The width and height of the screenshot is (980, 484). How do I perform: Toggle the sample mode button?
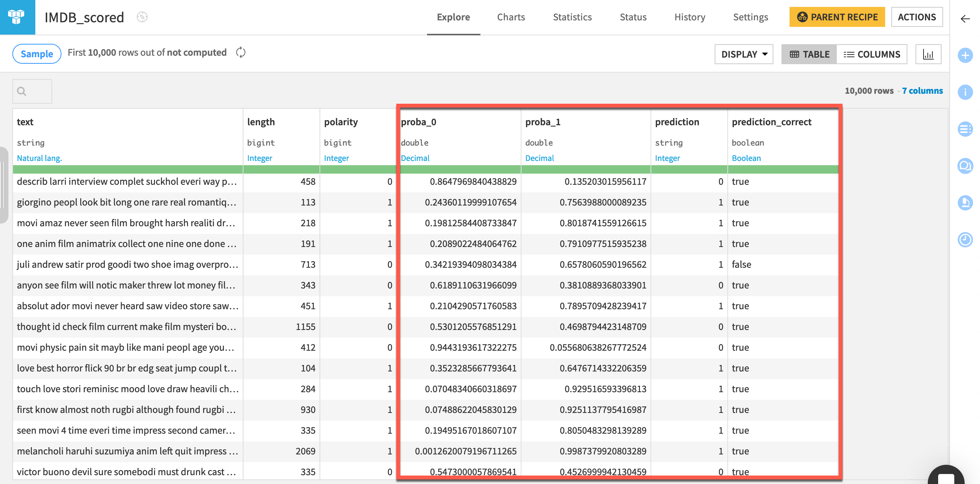[x=34, y=54]
